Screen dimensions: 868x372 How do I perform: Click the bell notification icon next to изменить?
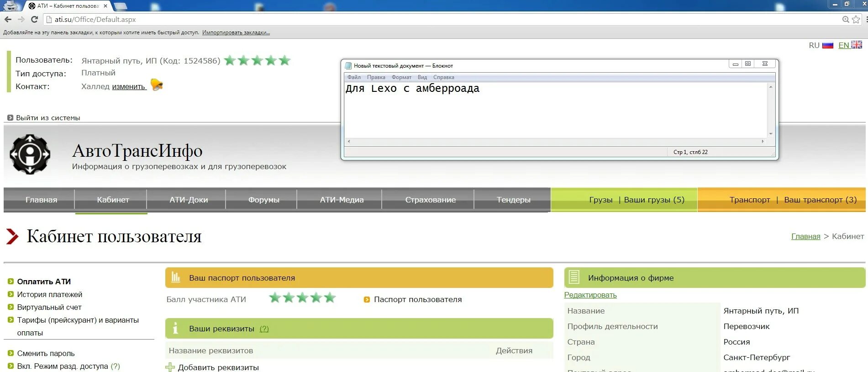pyautogui.click(x=157, y=85)
